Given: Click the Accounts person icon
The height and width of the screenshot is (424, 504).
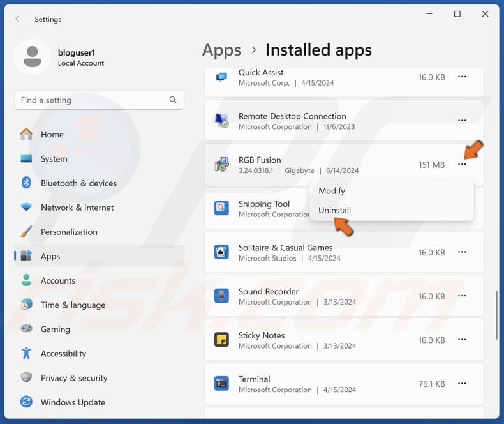Looking at the screenshot, I should (x=26, y=280).
